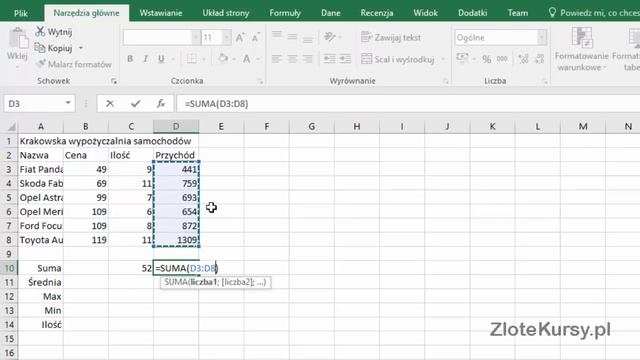Click the Kopiuj copy button
The image size is (640, 360).
[x=53, y=48]
